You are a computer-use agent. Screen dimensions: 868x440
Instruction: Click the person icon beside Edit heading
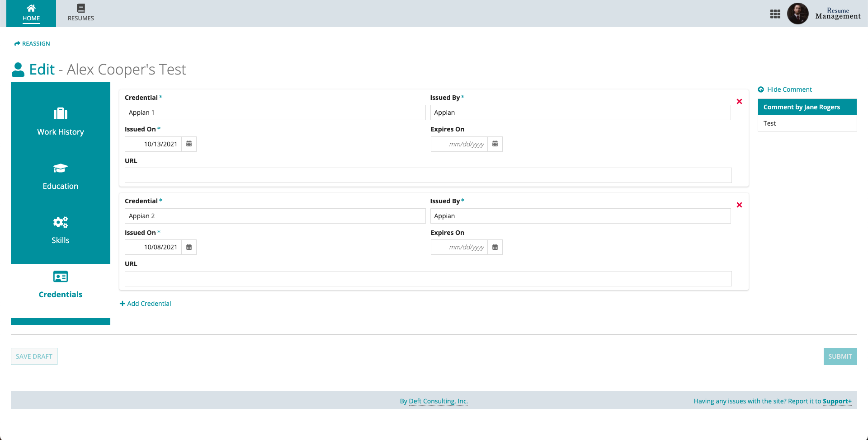click(18, 70)
